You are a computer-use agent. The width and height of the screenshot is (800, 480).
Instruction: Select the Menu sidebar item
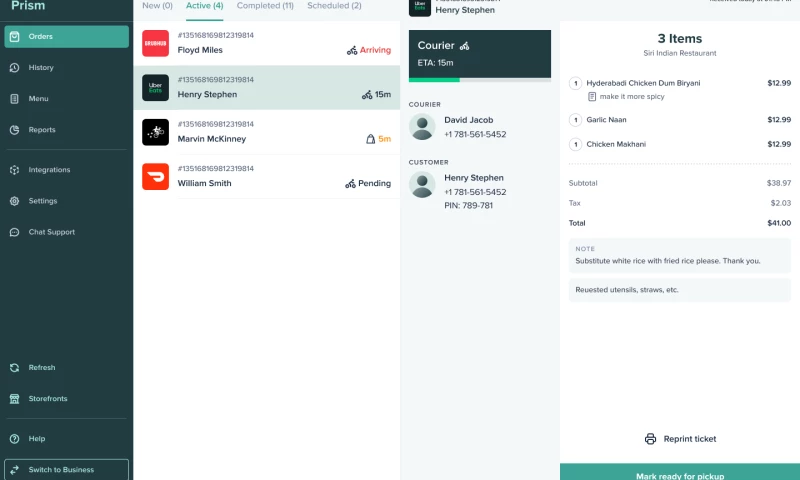coord(38,99)
